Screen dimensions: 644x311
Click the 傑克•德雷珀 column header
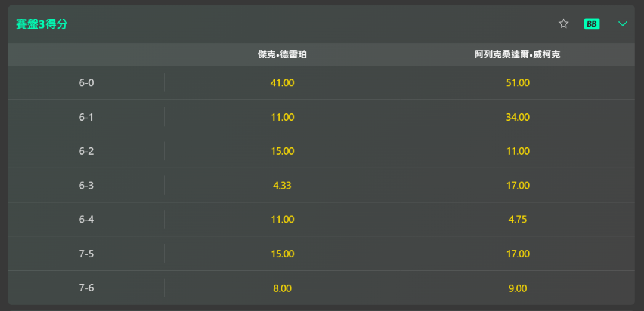click(x=282, y=55)
